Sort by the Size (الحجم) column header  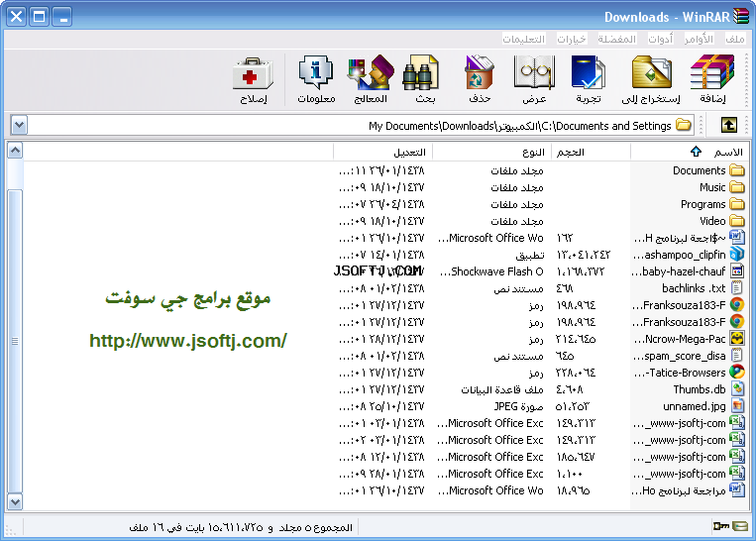[x=591, y=152]
